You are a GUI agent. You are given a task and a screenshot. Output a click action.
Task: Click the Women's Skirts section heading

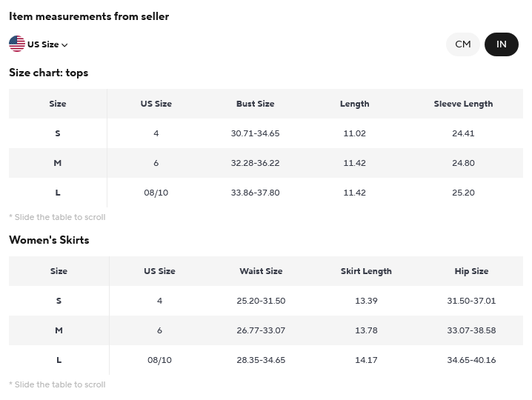49,240
